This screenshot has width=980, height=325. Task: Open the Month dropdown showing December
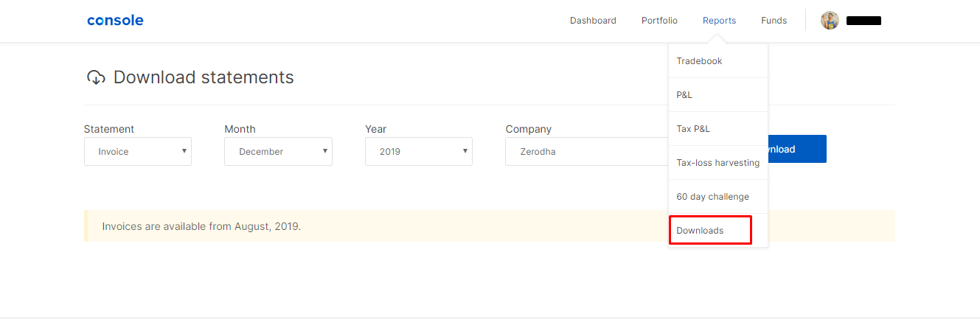click(278, 151)
